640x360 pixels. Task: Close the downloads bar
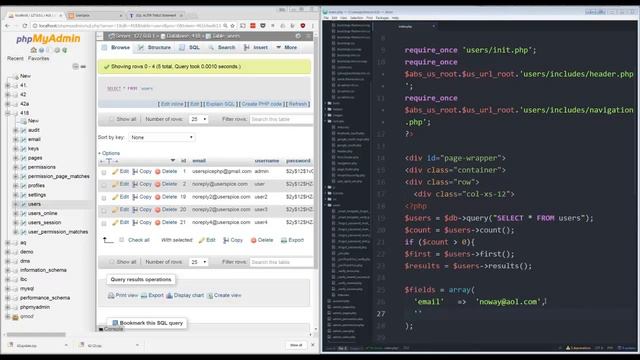pos(313,345)
